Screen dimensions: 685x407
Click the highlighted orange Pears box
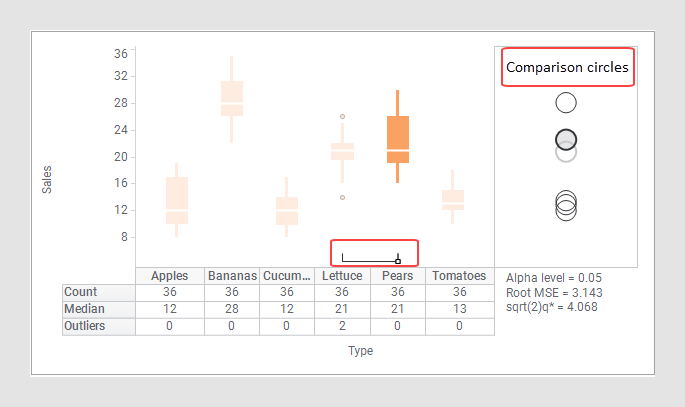[x=397, y=139]
